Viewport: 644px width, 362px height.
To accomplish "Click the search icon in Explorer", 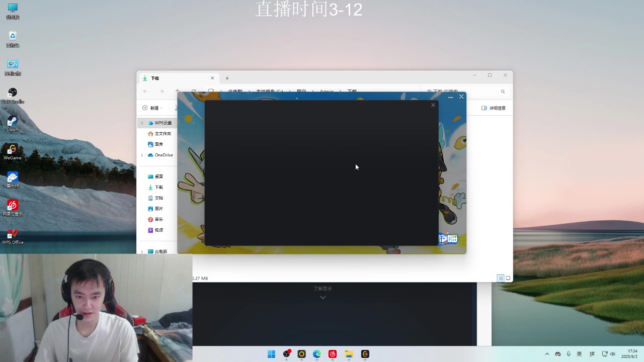I will tap(503, 92).
